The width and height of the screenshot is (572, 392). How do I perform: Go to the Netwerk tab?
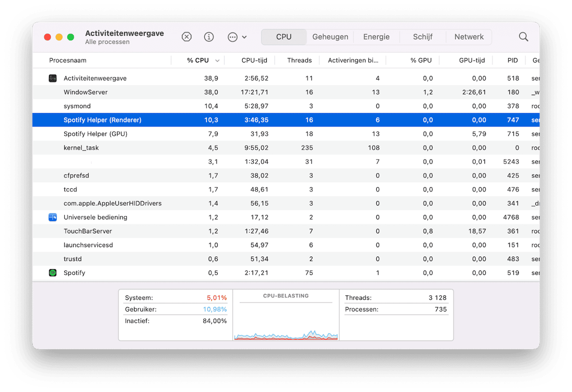click(x=469, y=37)
